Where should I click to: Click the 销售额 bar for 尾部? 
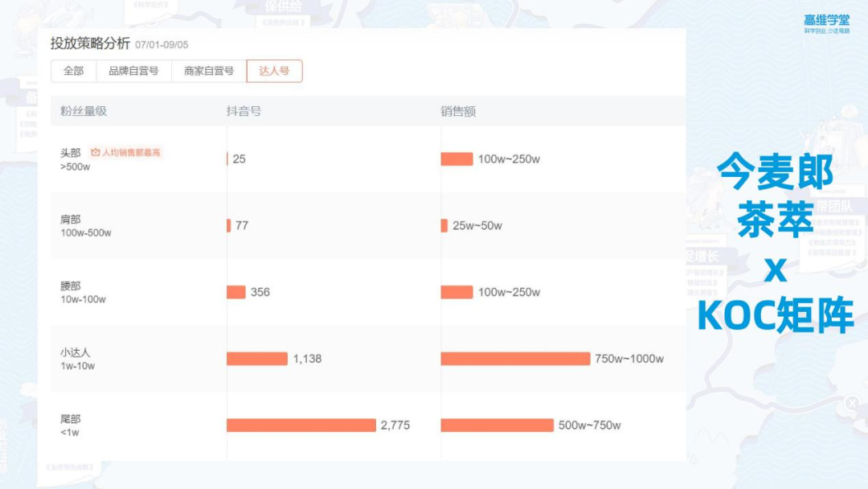pyautogui.click(x=497, y=425)
